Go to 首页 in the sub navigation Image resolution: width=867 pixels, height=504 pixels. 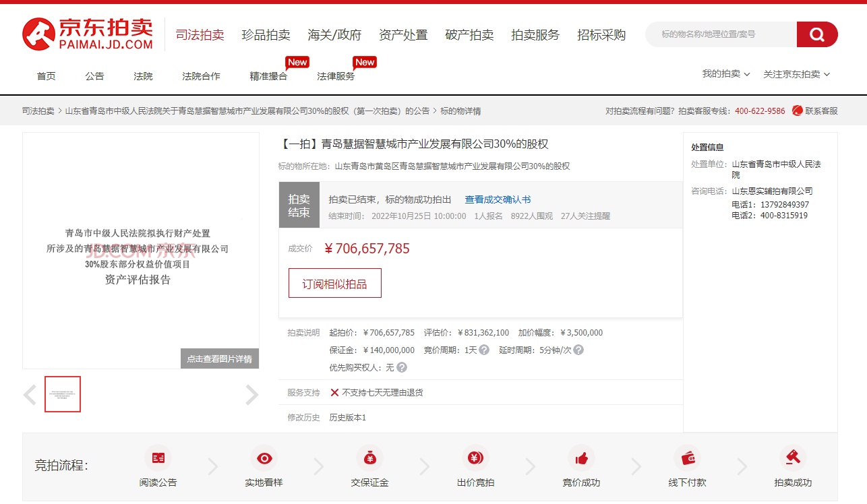pos(47,76)
